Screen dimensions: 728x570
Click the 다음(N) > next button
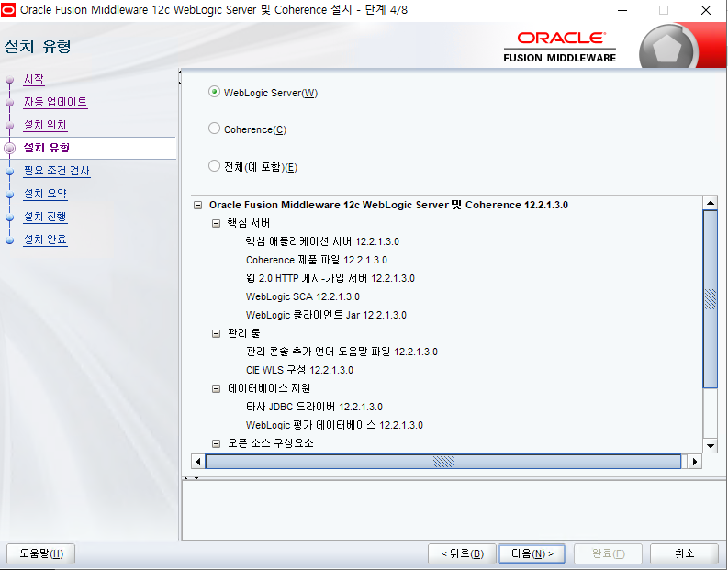click(532, 553)
